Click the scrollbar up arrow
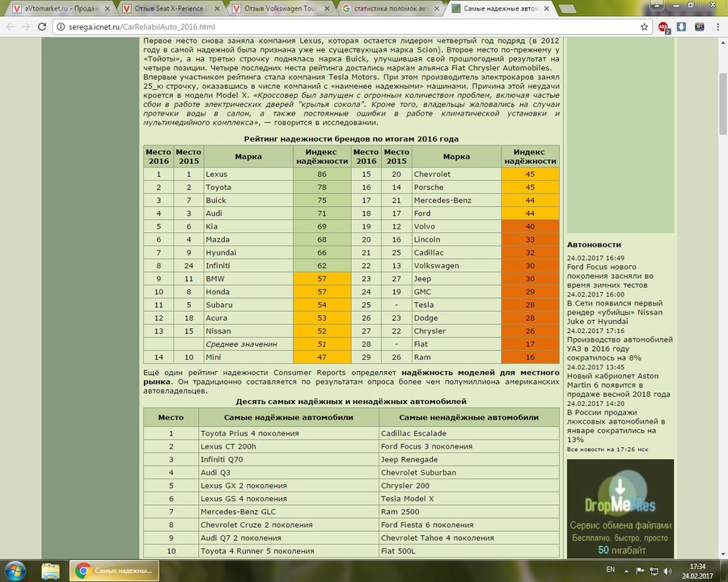728x582 pixels. point(723,43)
